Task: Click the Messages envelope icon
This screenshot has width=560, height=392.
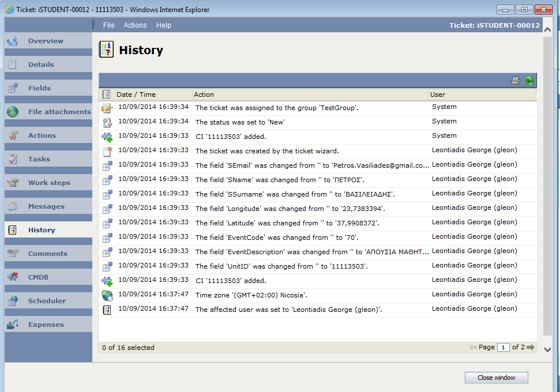Action: 13,206
